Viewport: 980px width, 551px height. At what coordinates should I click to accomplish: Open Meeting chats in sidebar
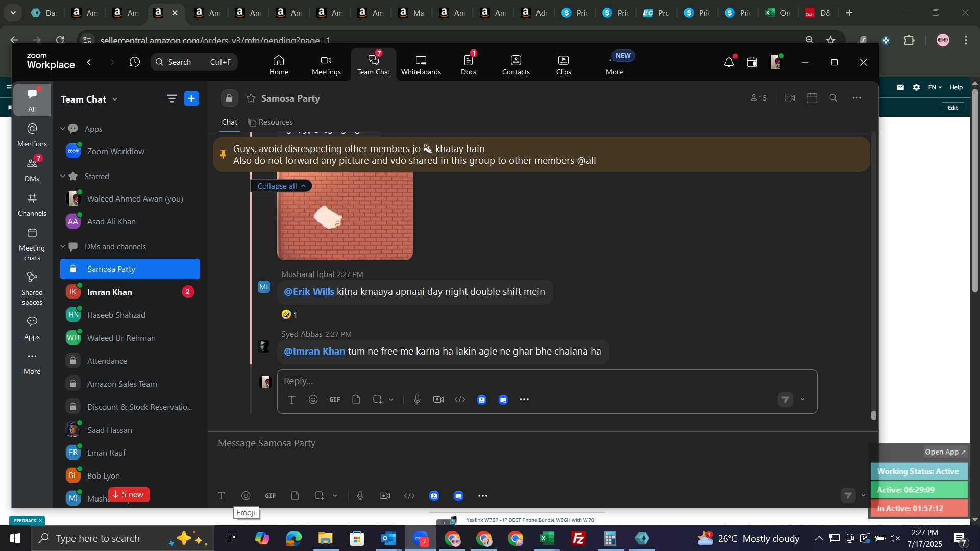tap(32, 244)
